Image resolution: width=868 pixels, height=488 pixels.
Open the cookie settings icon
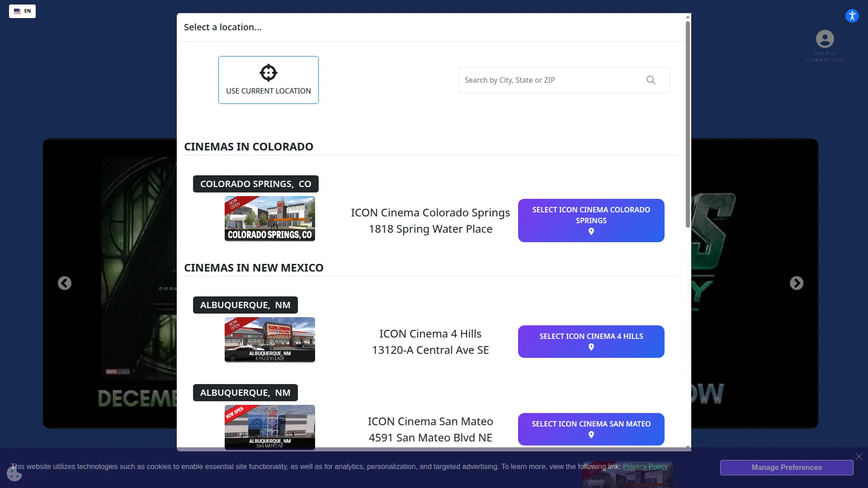tap(14, 474)
